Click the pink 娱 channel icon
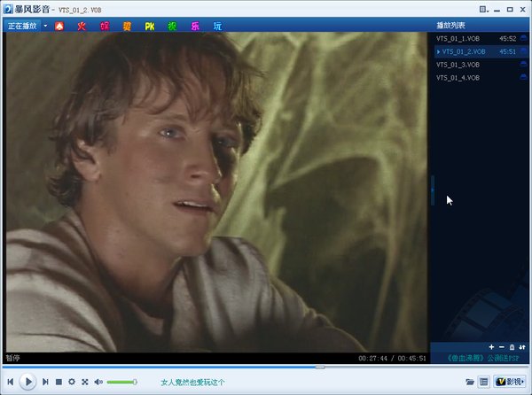 (x=105, y=26)
